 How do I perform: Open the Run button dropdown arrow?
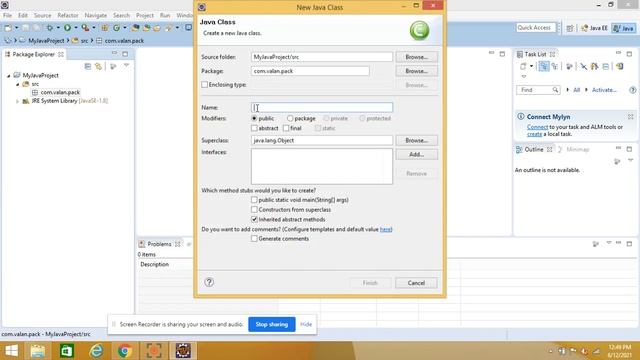pyautogui.click(x=76, y=28)
